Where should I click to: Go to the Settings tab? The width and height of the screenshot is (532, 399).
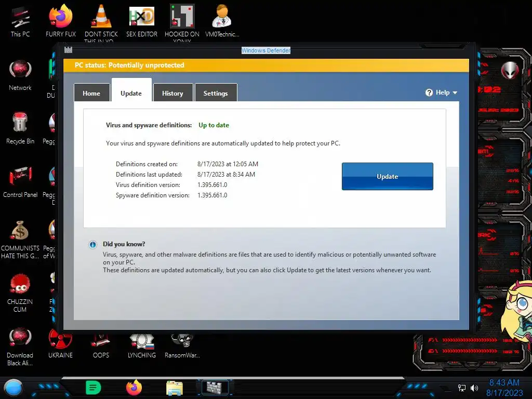pyautogui.click(x=216, y=92)
